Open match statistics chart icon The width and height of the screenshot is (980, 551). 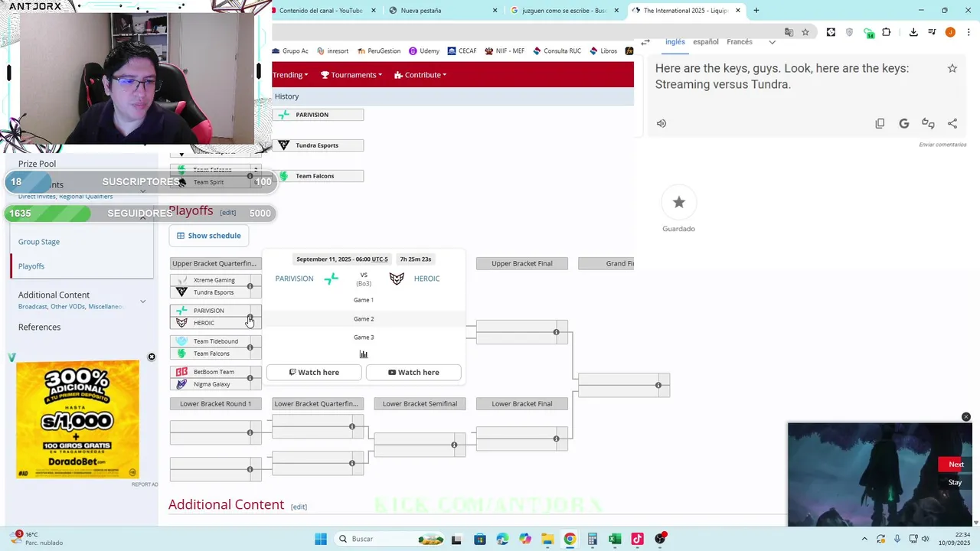coord(364,354)
